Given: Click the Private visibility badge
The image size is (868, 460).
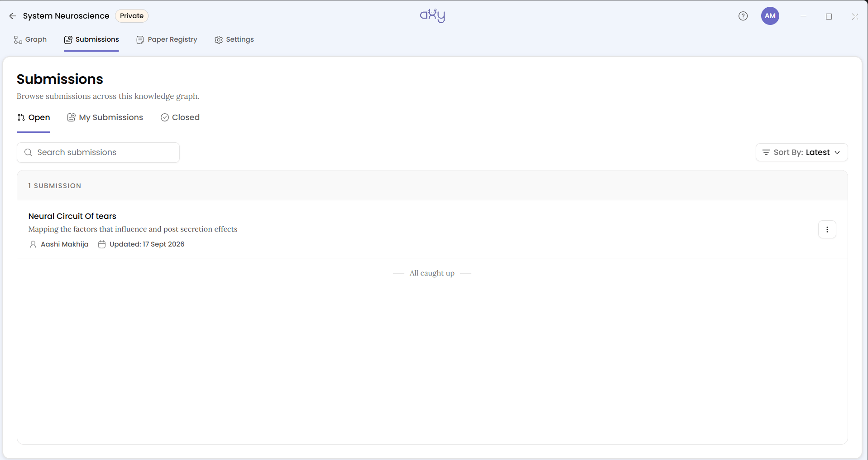Looking at the screenshot, I should coord(132,16).
